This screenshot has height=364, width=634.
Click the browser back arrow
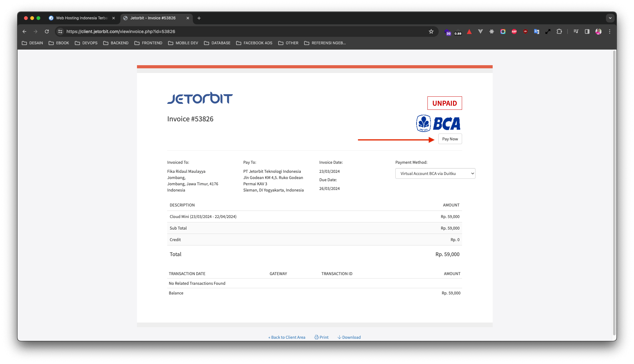point(24,32)
